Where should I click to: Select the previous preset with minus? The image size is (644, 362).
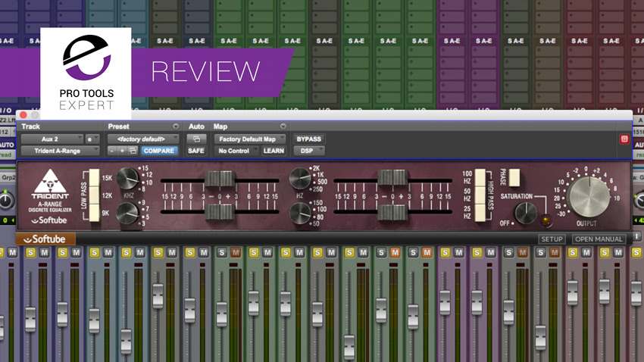[111, 151]
